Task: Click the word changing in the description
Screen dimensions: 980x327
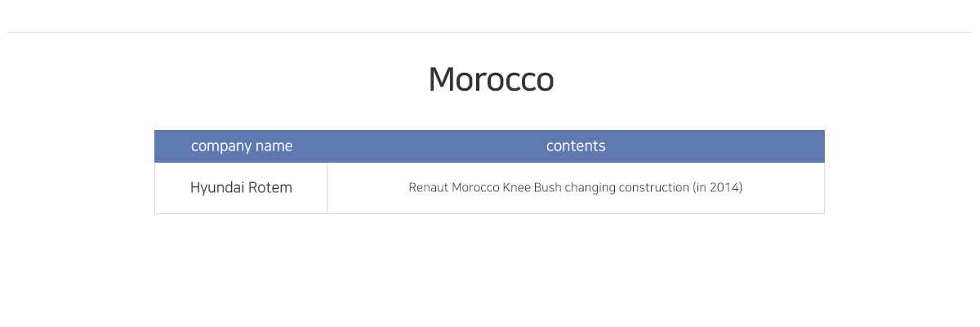Action: 586,188
